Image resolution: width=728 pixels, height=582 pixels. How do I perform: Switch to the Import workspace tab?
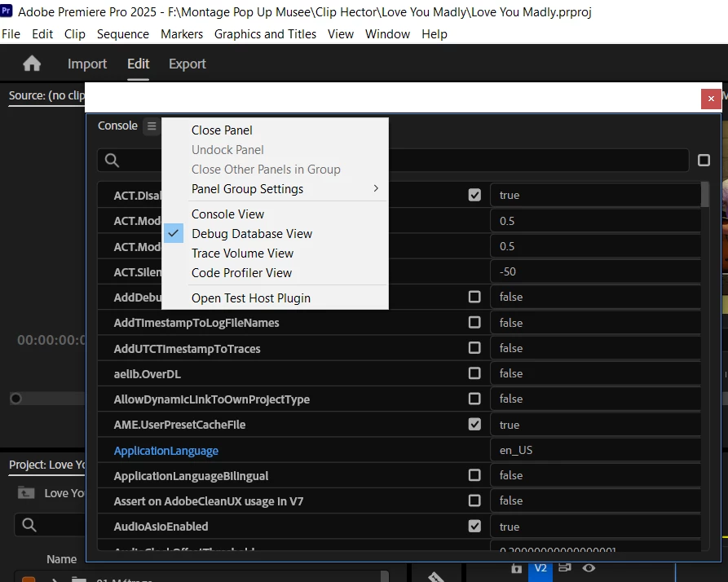[x=87, y=64]
